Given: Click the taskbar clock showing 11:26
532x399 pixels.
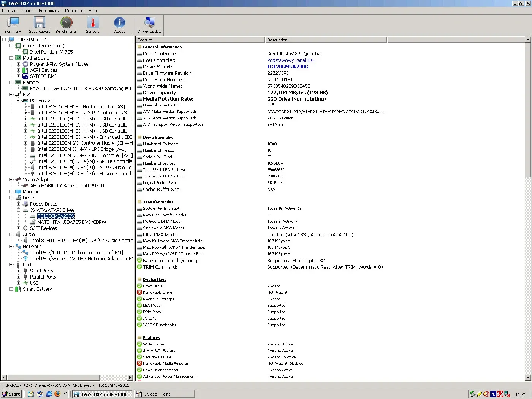Looking at the screenshot, I should click(x=521, y=394).
